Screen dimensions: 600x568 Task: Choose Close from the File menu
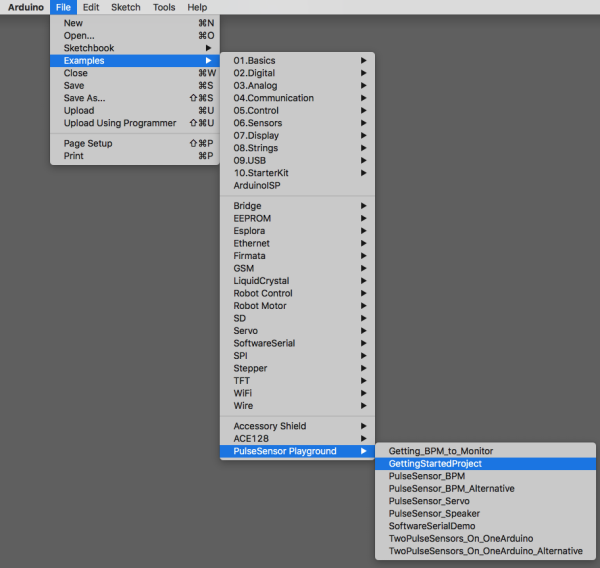pyautogui.click(x=135, y=73)
